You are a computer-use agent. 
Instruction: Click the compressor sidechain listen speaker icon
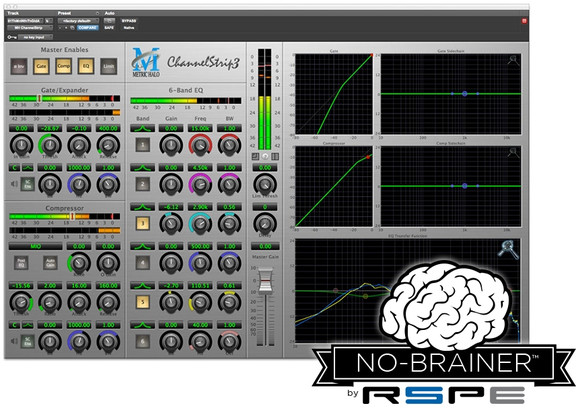[14, 341]
